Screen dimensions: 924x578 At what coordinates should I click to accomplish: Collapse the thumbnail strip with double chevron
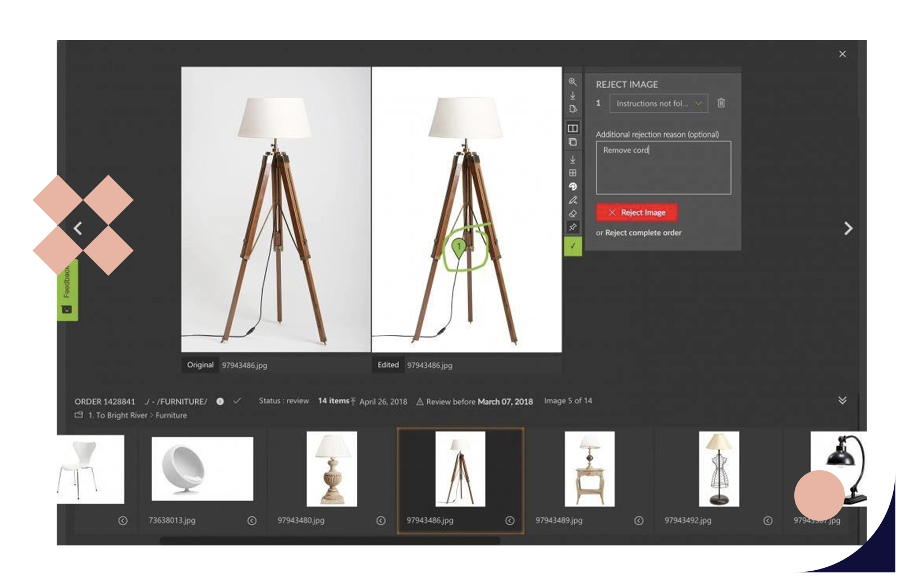coord(842,400)
